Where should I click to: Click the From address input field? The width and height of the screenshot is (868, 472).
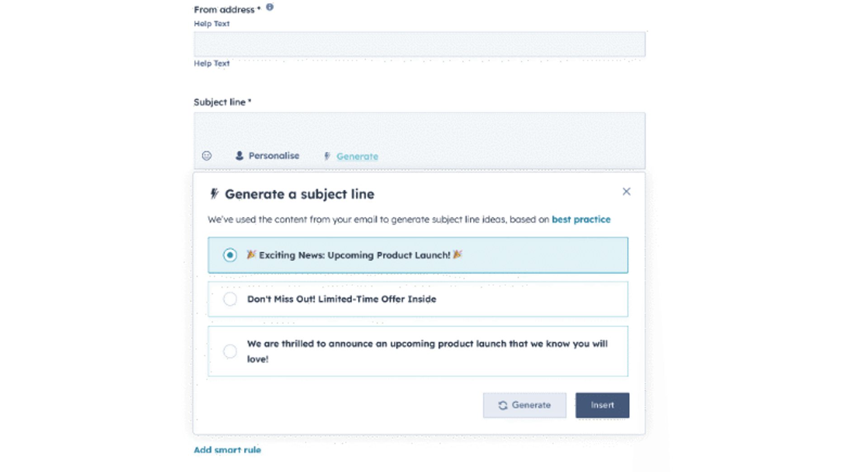(x=419, y=44)
